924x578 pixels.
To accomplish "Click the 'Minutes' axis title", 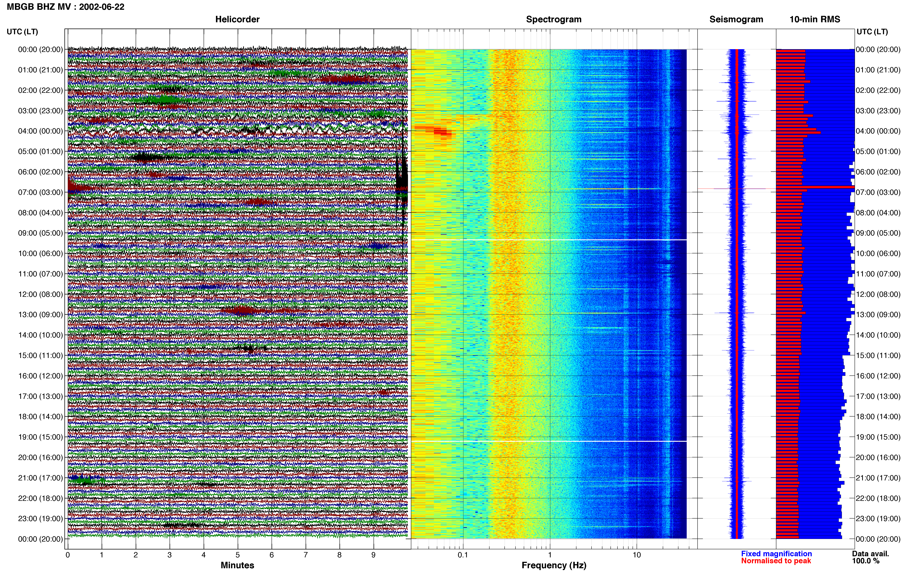I will click(x=237, y=565).
